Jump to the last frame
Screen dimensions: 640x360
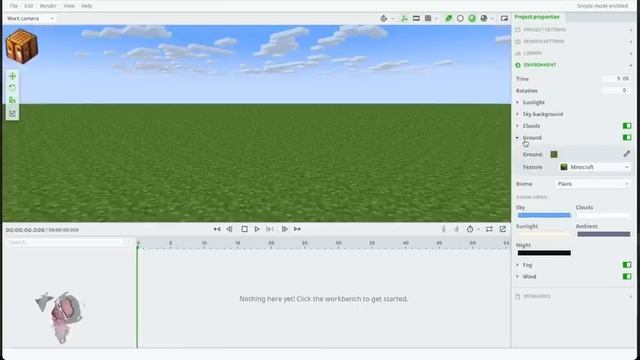click(x=297, y=229)
